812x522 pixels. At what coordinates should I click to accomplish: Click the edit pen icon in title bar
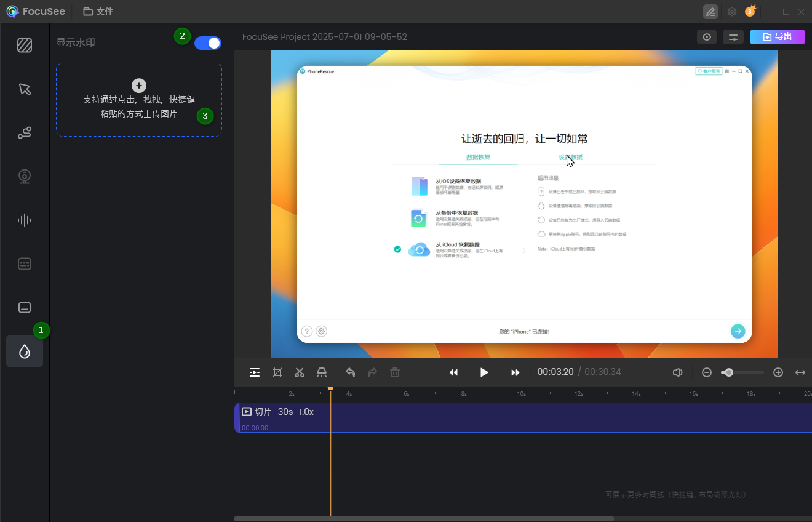click(710, 12)
